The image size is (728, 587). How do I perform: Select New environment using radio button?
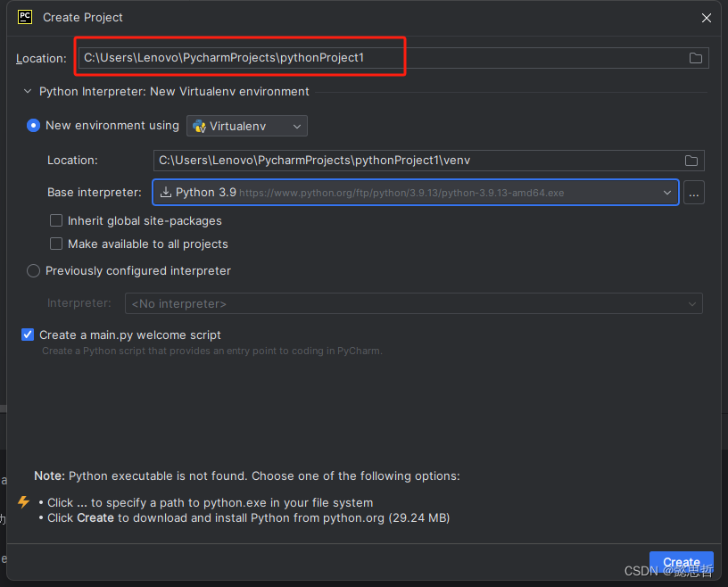(x=33, y=126)
